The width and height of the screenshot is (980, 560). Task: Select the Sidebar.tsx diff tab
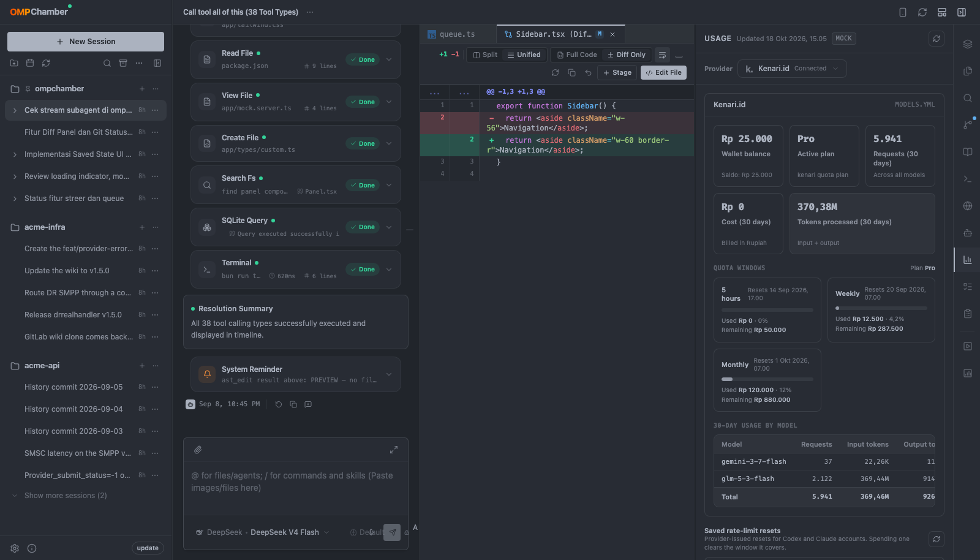(553, 34)
